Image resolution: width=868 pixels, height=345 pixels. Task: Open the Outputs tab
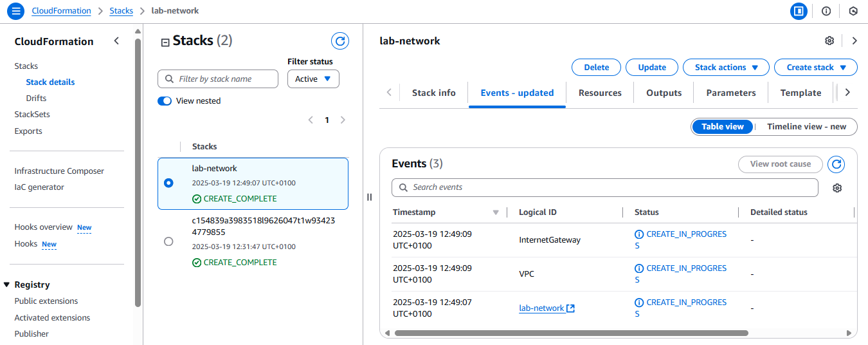[664, 93]
